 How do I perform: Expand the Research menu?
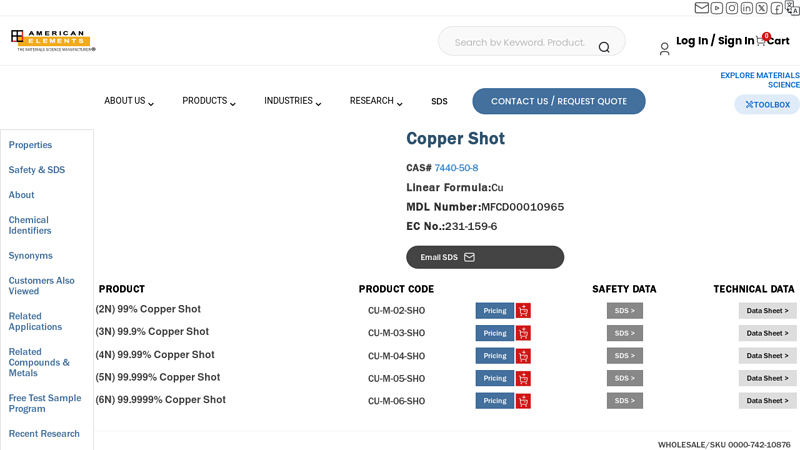click(x=376, y=101)
